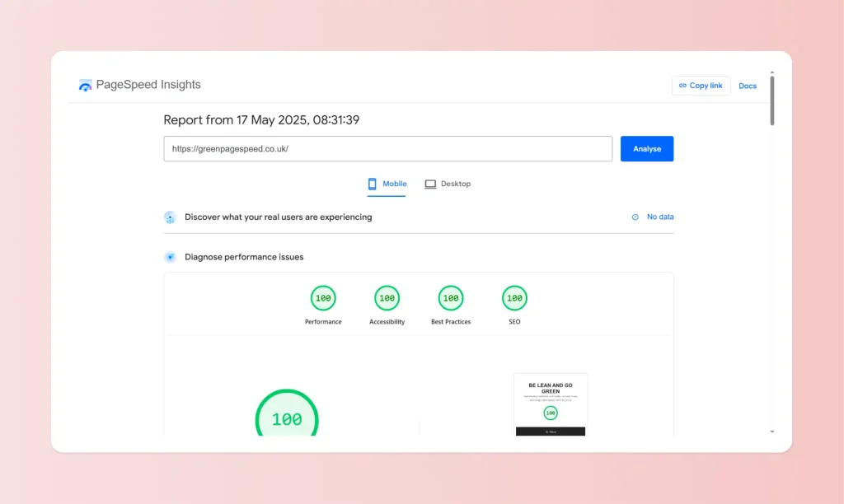844x504 pixels.
Task: Click the chain icon inside Copy link
Action: click(x=682, y=86)
